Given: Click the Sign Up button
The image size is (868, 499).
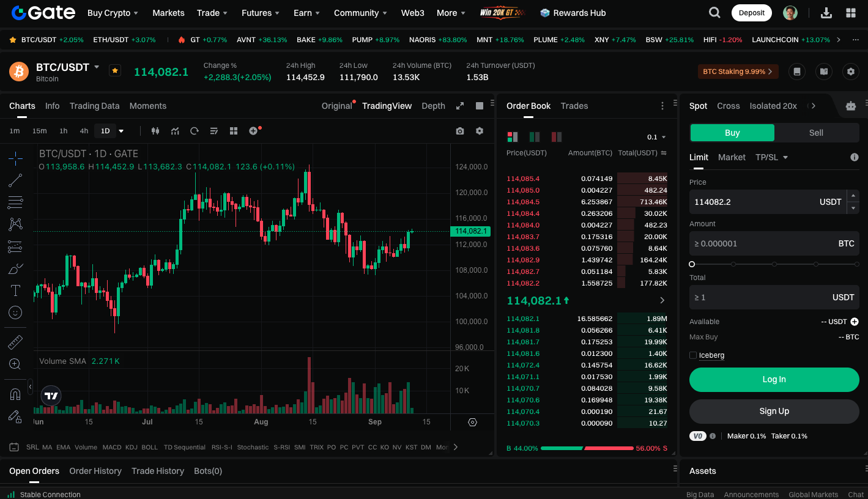Looking at the screenshot, I should click(x=774, y=412).
